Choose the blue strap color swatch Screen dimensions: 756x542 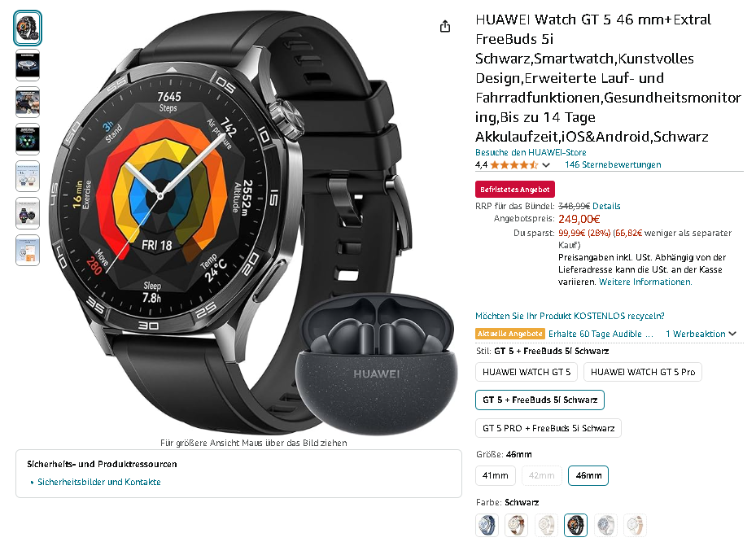pyautogui.click(x=487, y=525)
